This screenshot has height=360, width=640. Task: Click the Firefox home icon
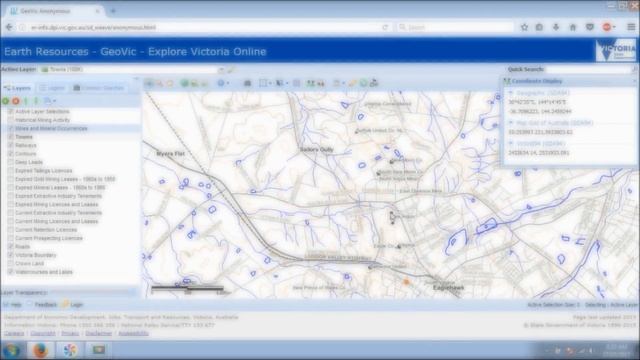tap(573, 27)
